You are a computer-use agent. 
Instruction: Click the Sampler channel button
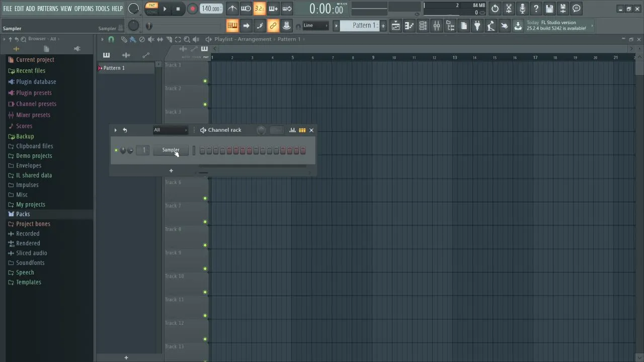coord(171,150)
